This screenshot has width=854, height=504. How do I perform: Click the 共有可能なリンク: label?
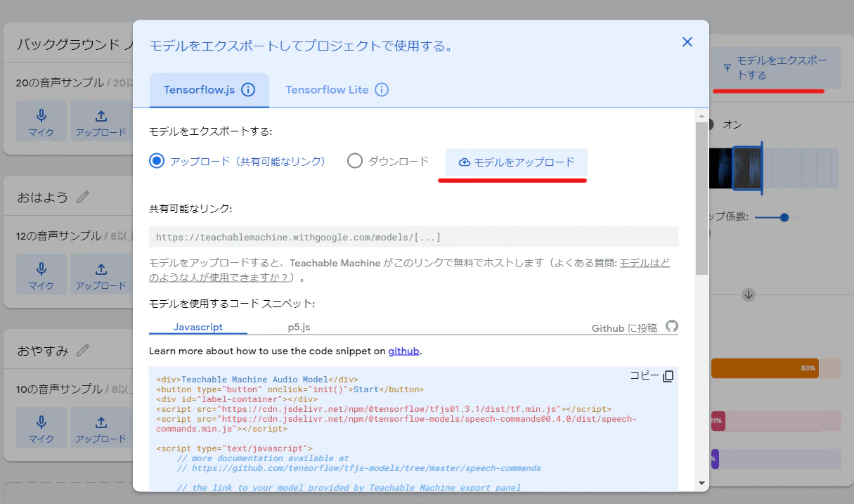[x=190, y=209]
